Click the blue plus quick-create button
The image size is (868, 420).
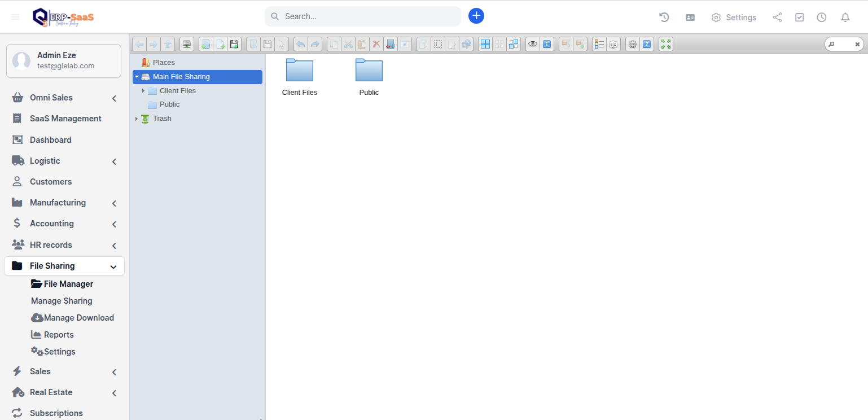tap(476, 16)
